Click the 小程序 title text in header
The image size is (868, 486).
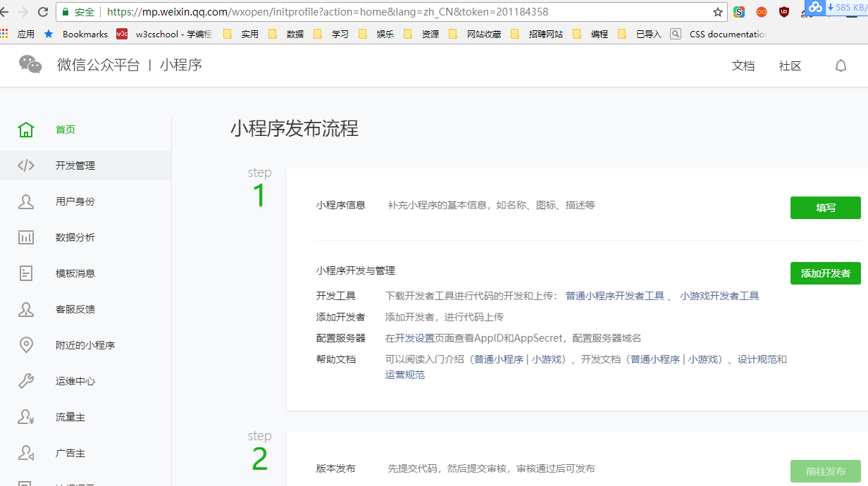[x=181, y=65]
